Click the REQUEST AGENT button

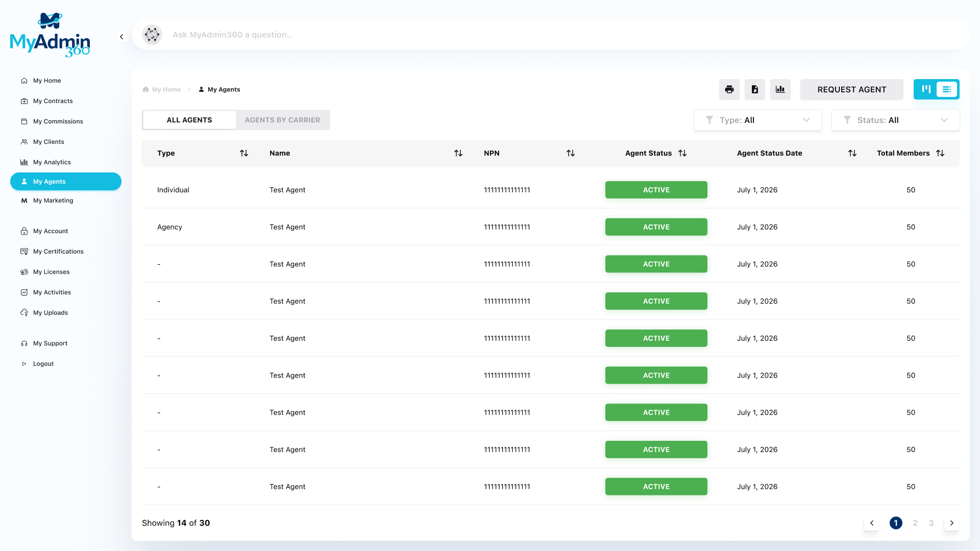click(x=851, y=89)
